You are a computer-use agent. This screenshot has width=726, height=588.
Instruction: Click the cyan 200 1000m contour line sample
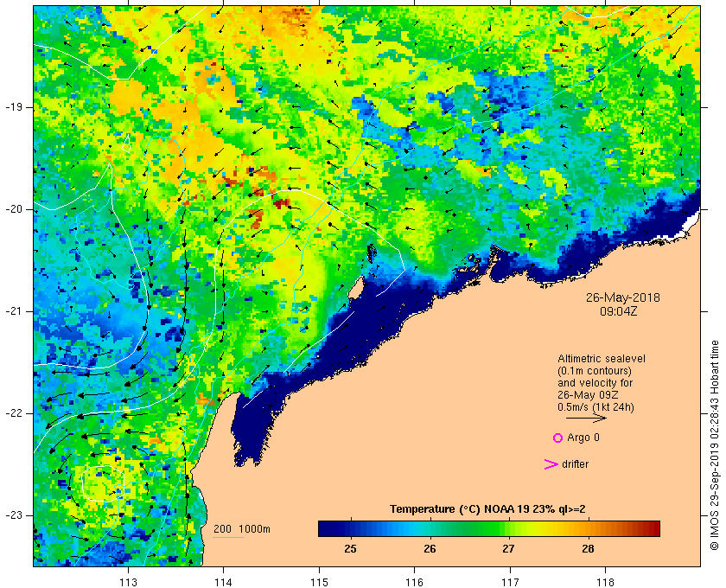point(228,538)
